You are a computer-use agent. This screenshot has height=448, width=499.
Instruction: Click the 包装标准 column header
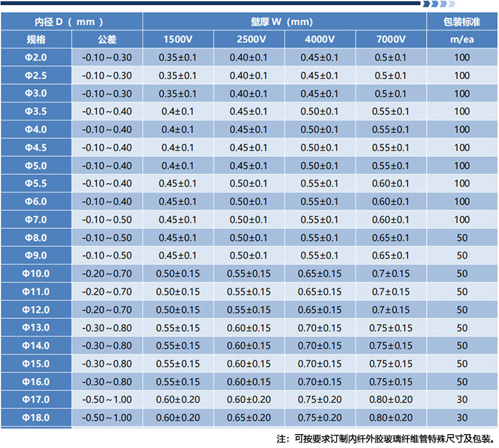pyautogui.click(x=462, y=21)
